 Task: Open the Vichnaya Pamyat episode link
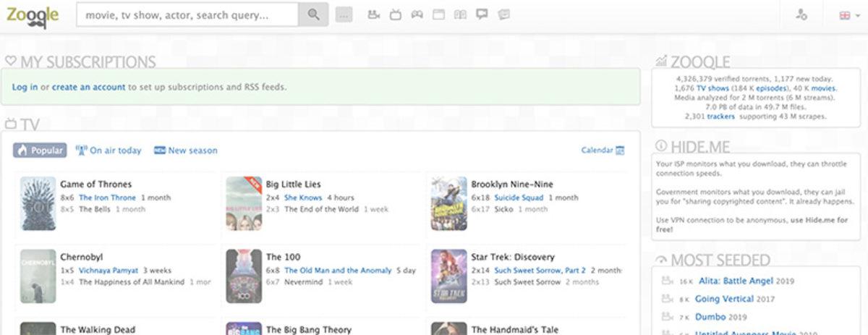109,270
